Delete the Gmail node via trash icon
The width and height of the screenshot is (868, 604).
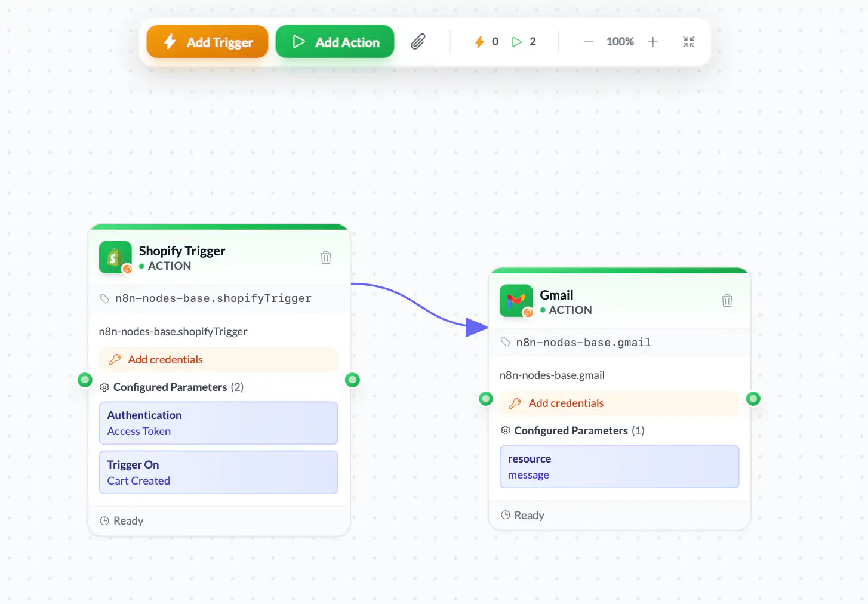click(x=727, y=301)
